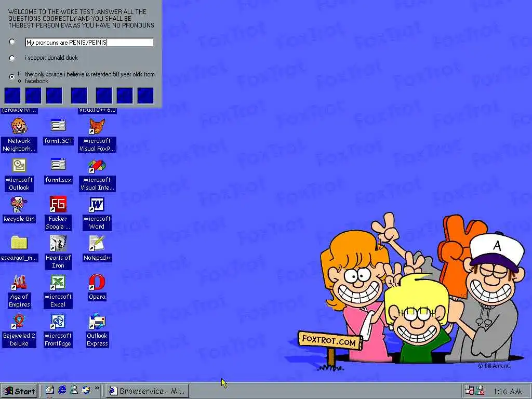The image size is (532, 399).
Task: Select the Outlook Express desktop shortcut
Action: click(97, 330)
